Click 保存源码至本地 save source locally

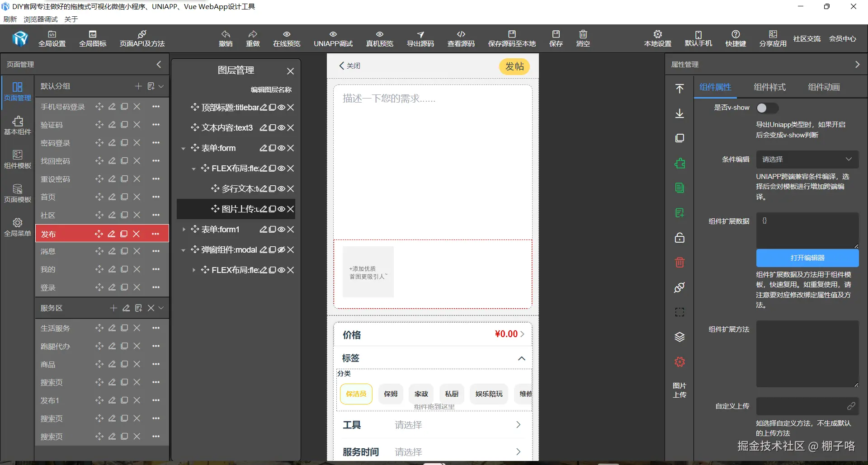[512, 39]
